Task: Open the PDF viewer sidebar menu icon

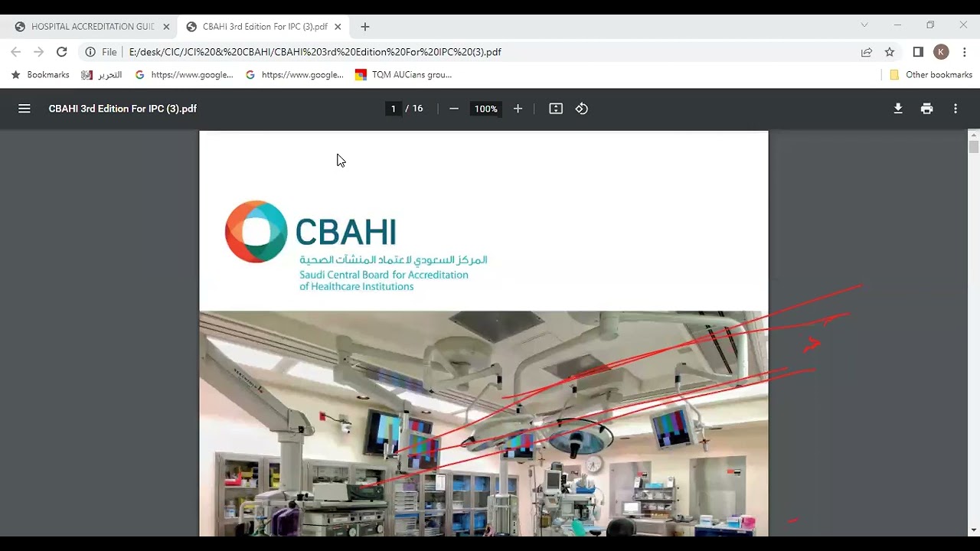Action: coord(24,109)
